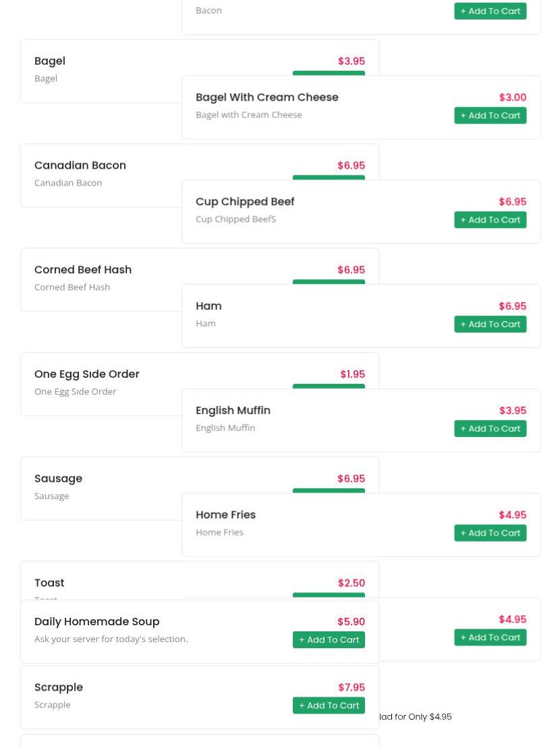Select the Sausage menu item title
This screenshot has width=560, height=746.
coord(58,479)
